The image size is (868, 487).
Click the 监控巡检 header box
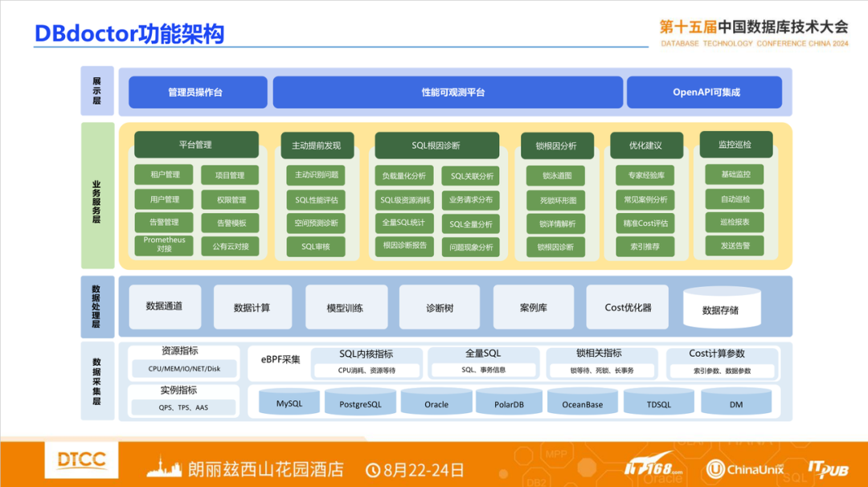pos(736,145)
